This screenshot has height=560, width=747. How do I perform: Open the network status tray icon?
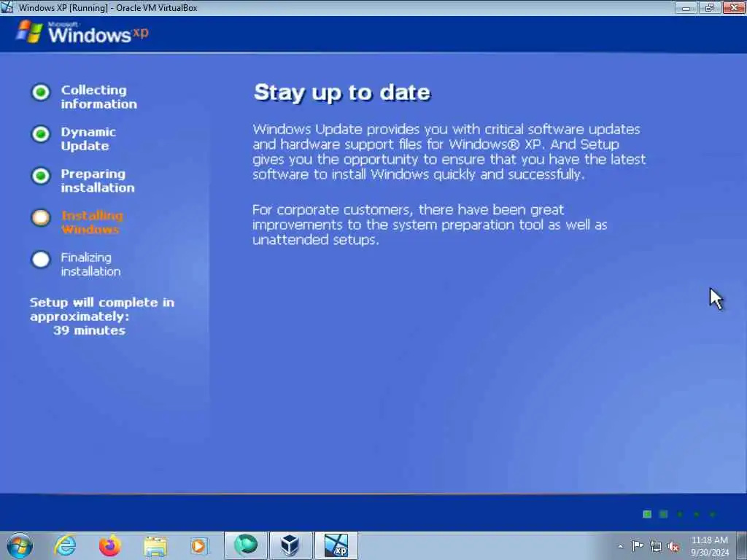(x=656, y=546)
